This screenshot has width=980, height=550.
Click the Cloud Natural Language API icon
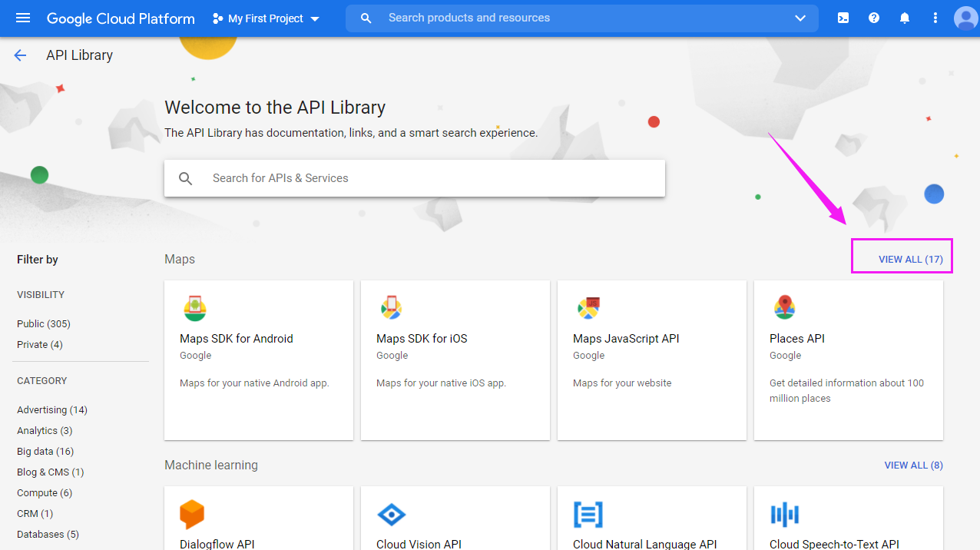(588, 514)
